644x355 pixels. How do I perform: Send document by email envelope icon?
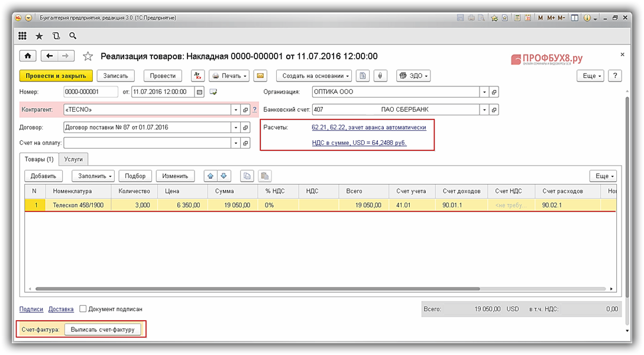(261, 76)
